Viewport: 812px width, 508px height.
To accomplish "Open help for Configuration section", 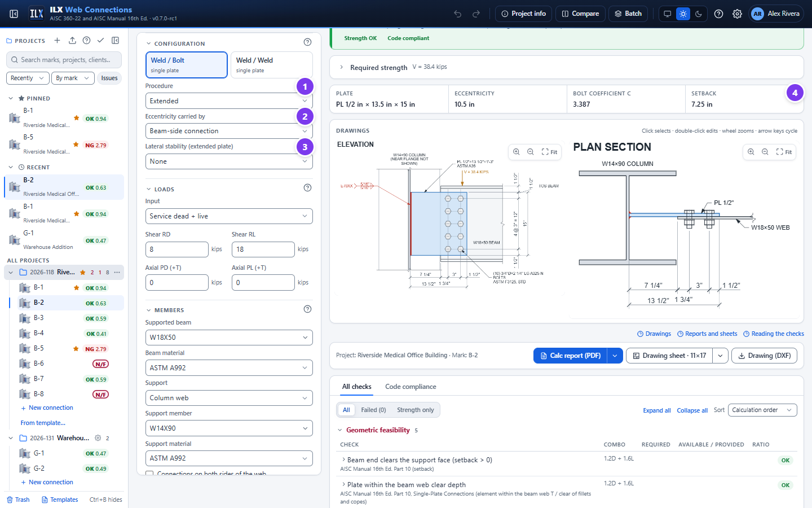I will (x=307, y=42).
